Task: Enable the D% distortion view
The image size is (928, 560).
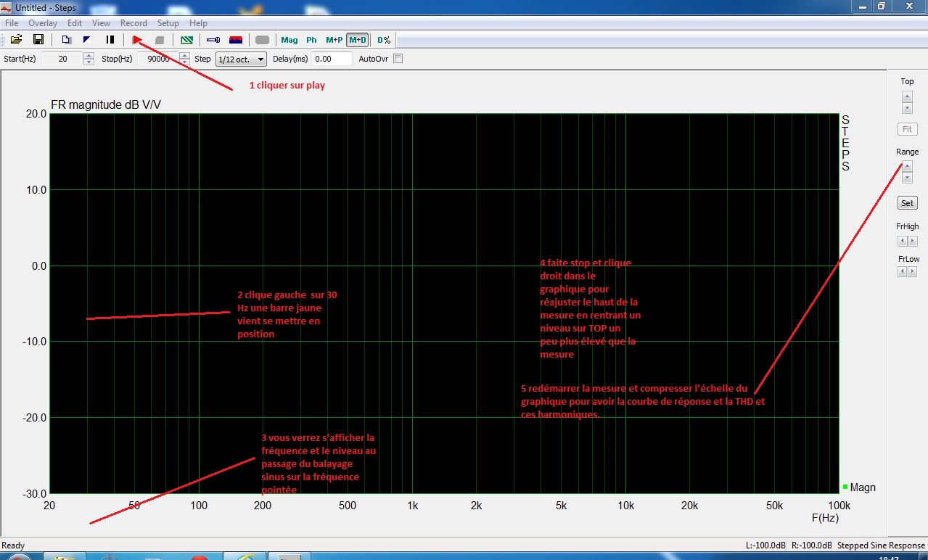Action: [384, 40]
